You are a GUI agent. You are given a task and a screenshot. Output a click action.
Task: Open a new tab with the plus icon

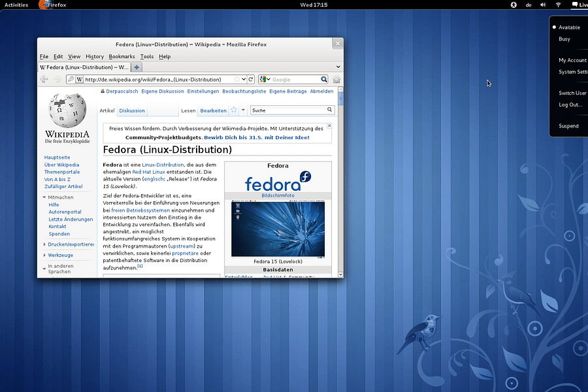point(137,66)
